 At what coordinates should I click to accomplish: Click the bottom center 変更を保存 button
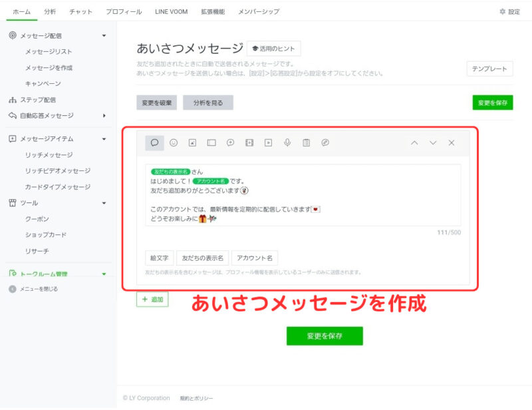[x=325, y=336]
